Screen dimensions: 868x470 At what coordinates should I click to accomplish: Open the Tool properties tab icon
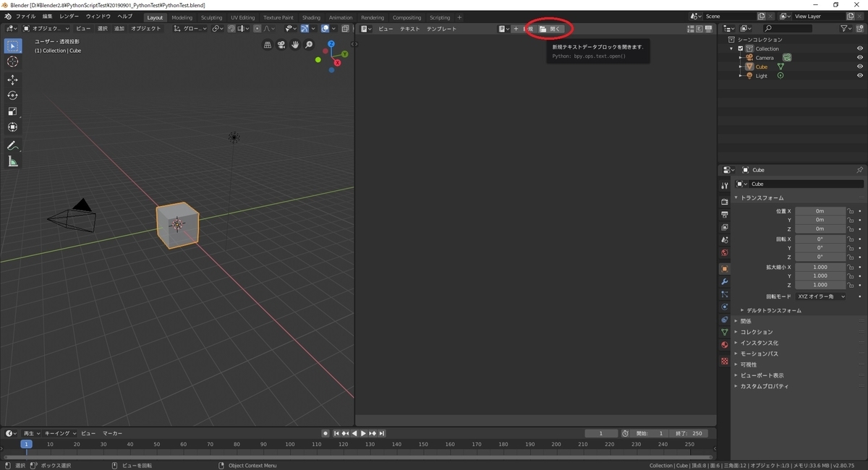725,186
